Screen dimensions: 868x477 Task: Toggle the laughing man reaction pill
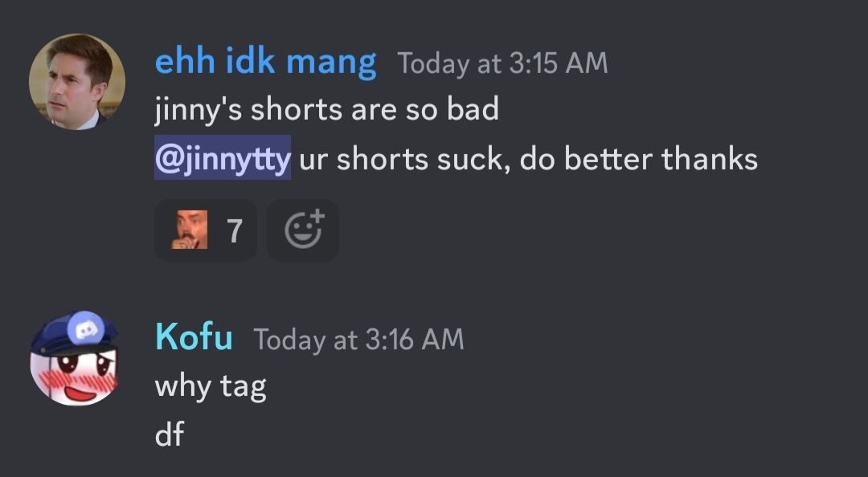click(x=206, y=230)
